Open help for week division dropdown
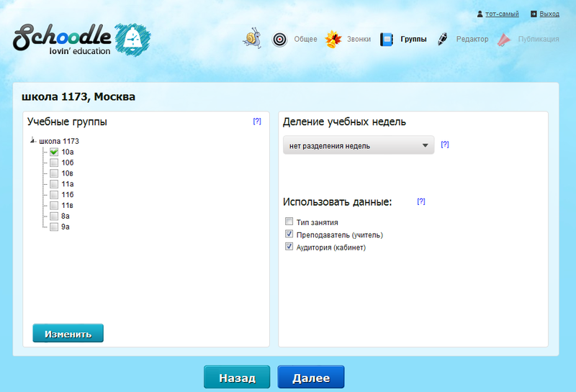Viewport: 576px width, 392px height. tap(445, 145)
